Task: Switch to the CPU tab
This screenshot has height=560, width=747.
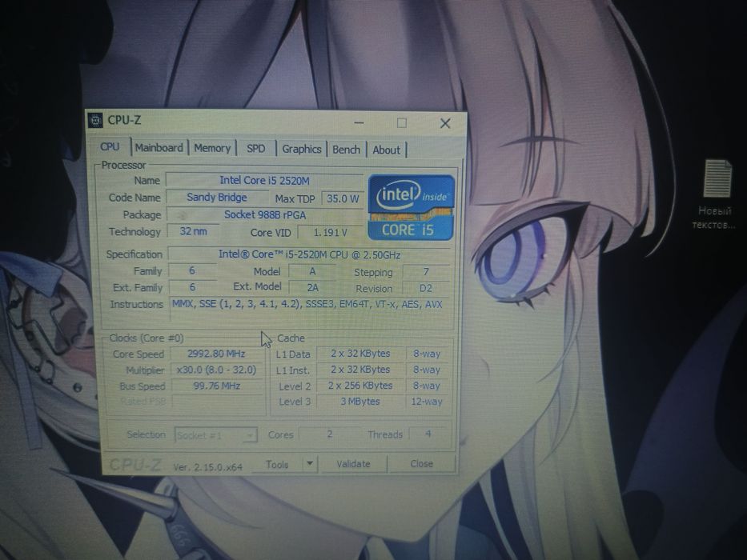Action: click(110, 146)
